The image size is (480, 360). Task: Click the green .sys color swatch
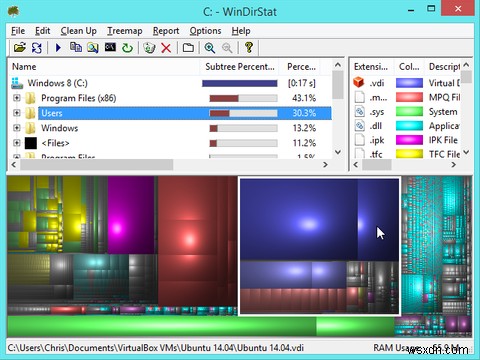click(409, 111)
